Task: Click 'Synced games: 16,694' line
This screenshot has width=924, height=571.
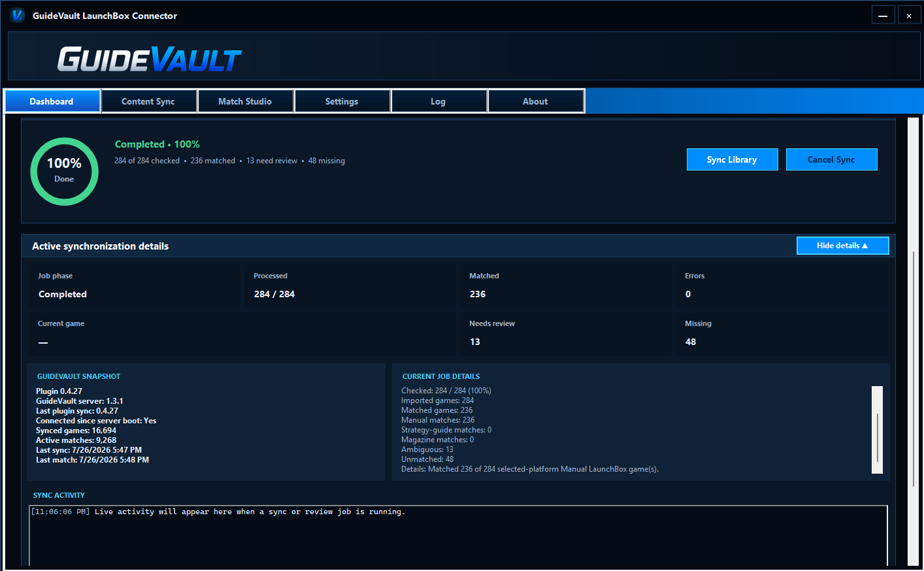Action: [x=76, y=431]
